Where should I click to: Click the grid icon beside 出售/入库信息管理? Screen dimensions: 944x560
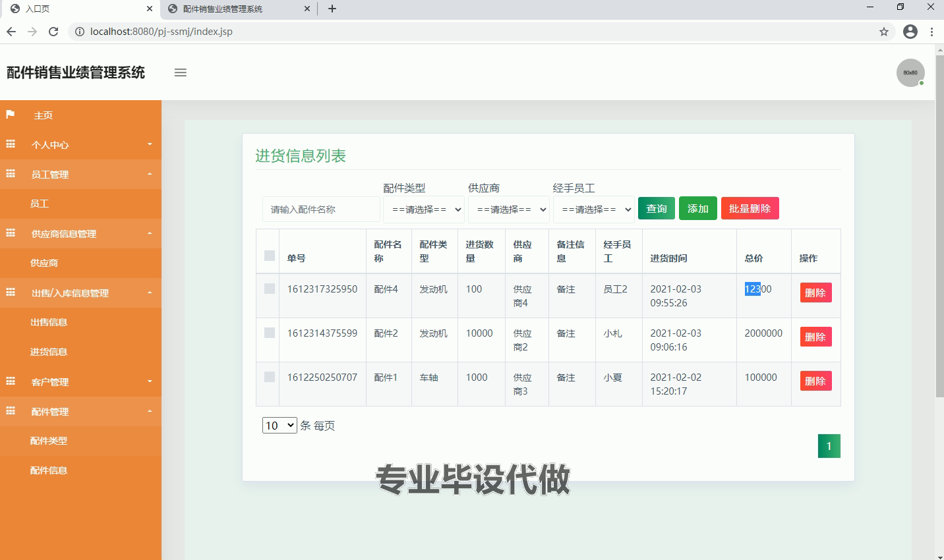(x=11, y=293)
